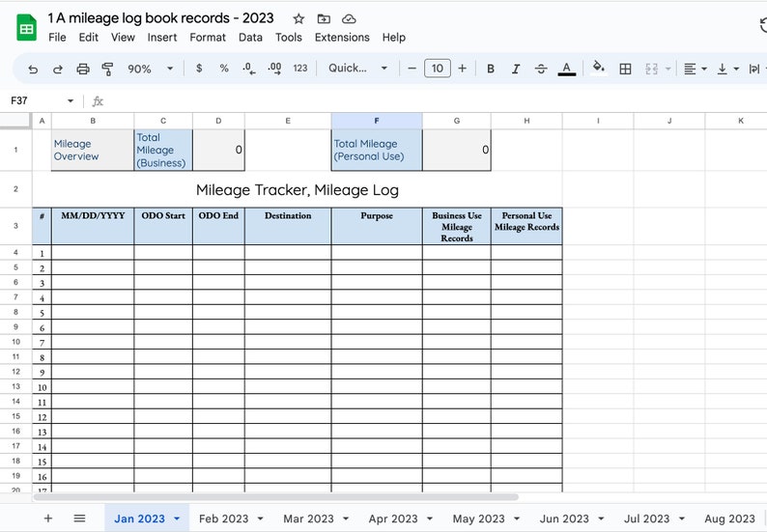This screenshot has width=767, height=532.
Task: Click the Google Sheets home logo
Action: point(26,28)
